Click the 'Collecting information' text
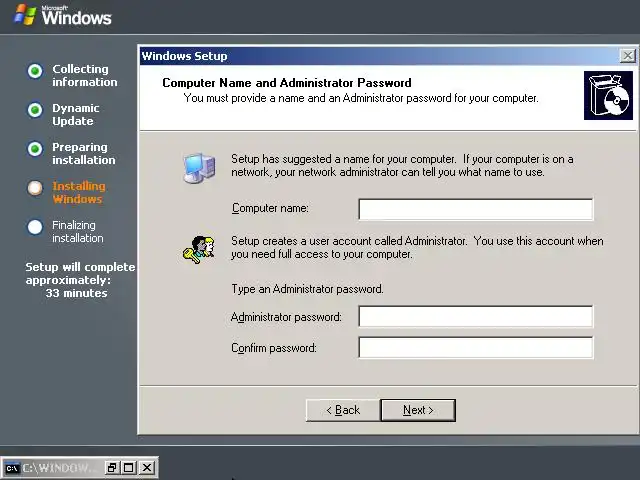Image resolution: width=640 pixels, height=480 pixels. [85, 76]
